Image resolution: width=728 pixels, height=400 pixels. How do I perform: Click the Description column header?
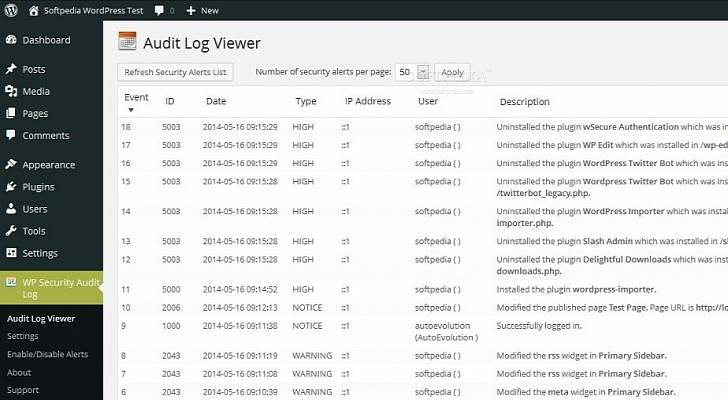click(x=524, y=102)
